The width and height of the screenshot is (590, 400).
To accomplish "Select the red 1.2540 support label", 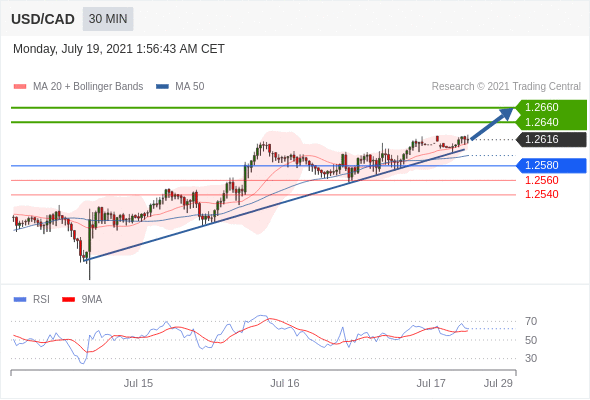I will pyautogui.click(x=542, y=195).
